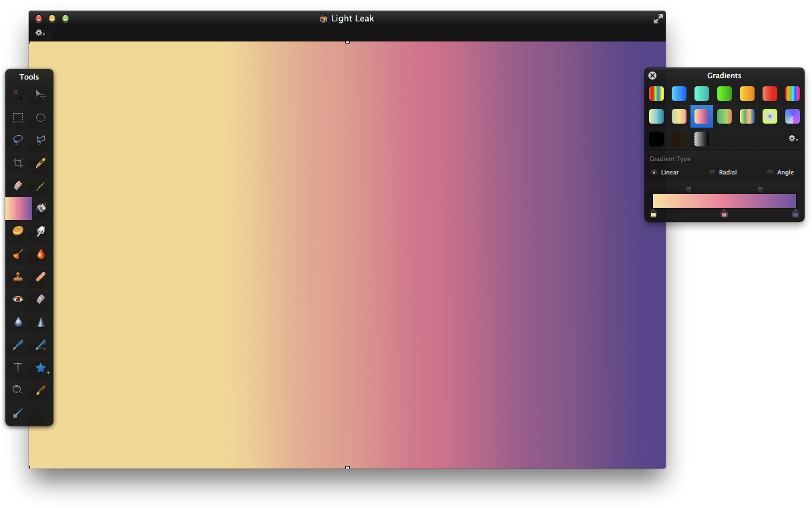812x508 pixels.
Task: Pick the rainbow-to-magenta preset ending the first row
Action: (x=793, y=94)
